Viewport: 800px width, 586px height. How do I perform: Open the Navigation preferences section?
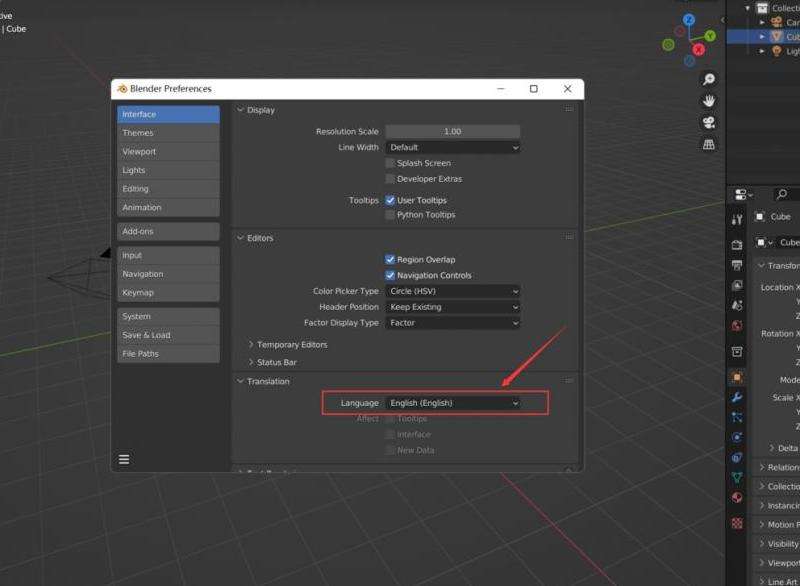pos(168,274)
